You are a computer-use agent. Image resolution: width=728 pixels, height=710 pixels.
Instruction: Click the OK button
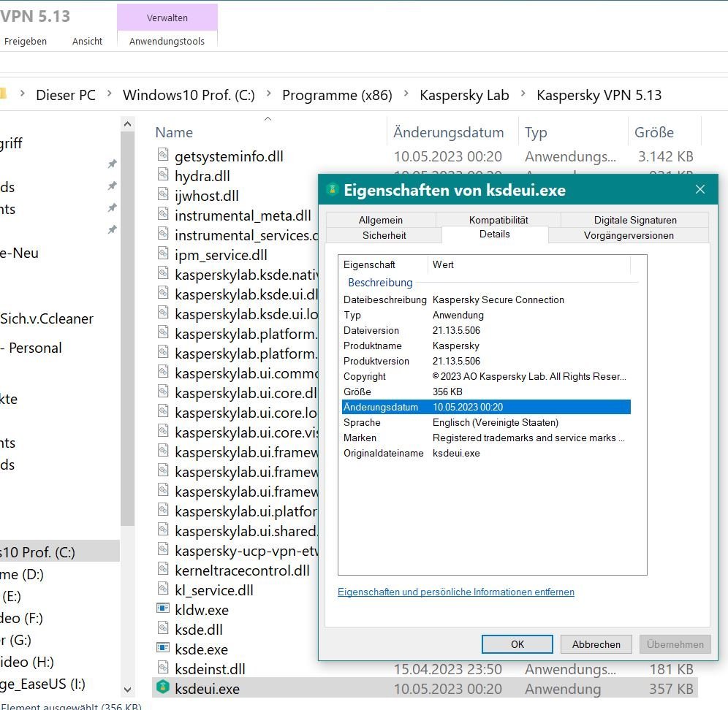[x=517, y=644]
